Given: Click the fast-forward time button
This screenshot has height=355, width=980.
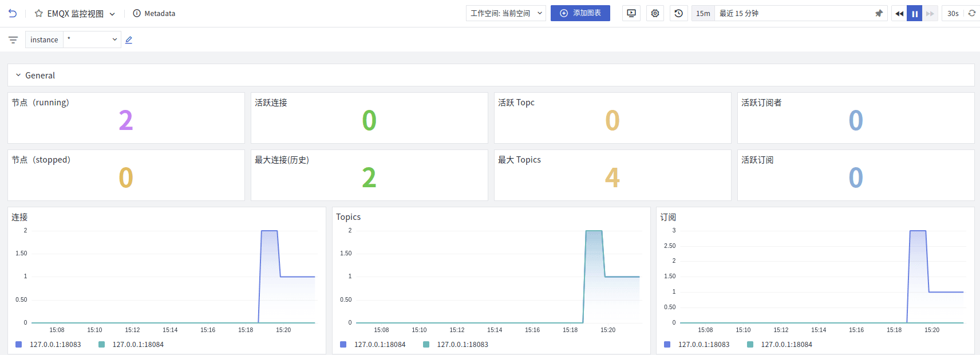Looking at the screenshot, I should 930,13.
